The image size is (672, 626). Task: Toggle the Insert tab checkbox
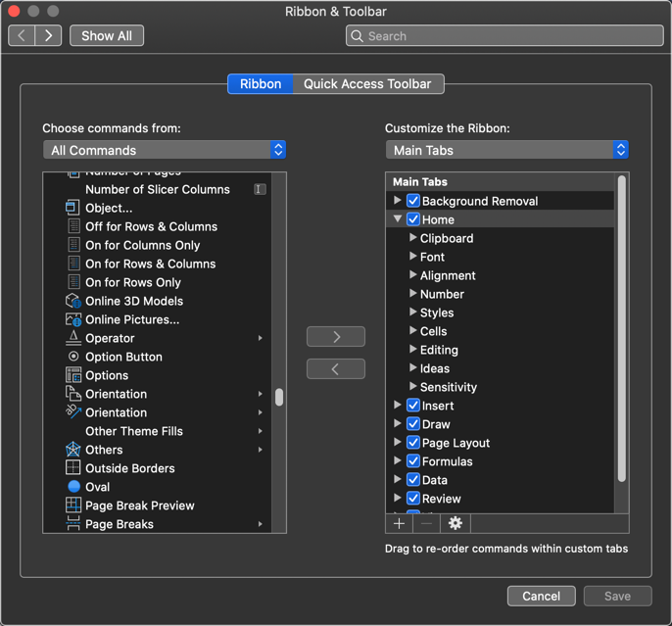coord(413,406)
